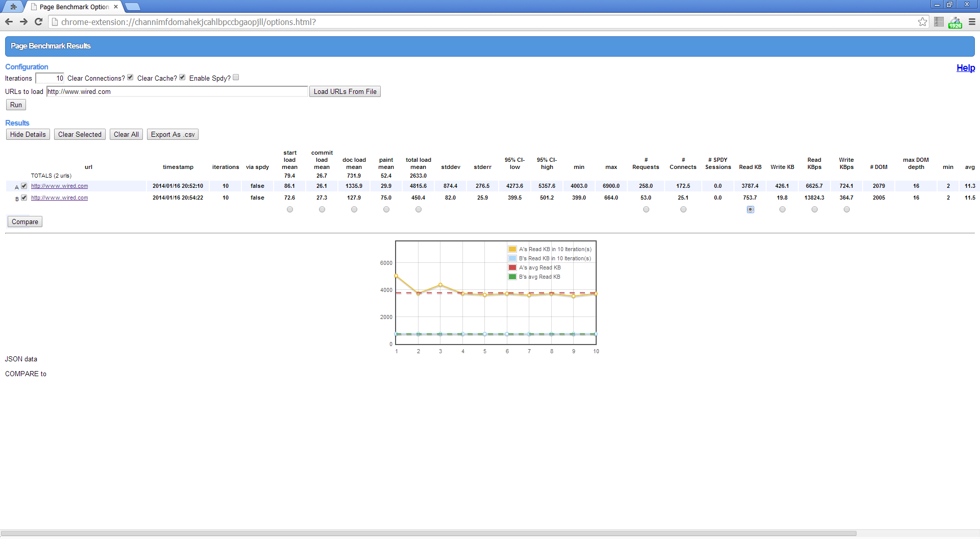The width and height of the screenshot is (980, 539).
Task: Click Load URLs From File button
Action: pyautogui.click(x=345, y=91)
